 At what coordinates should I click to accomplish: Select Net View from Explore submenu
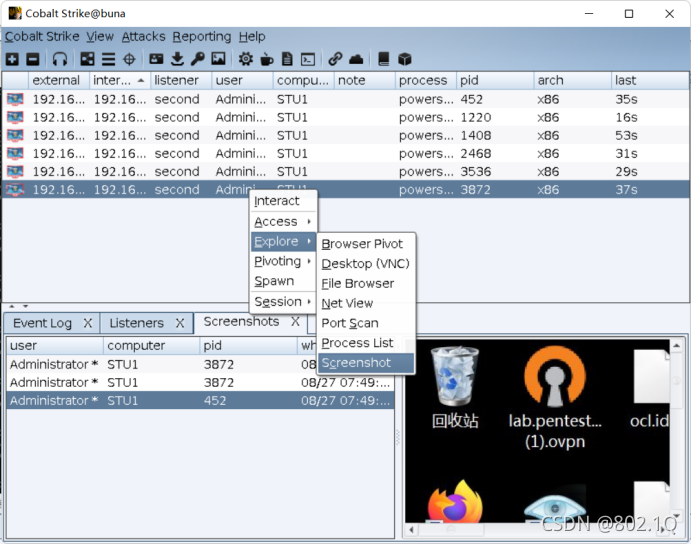(x=366, y=304)
